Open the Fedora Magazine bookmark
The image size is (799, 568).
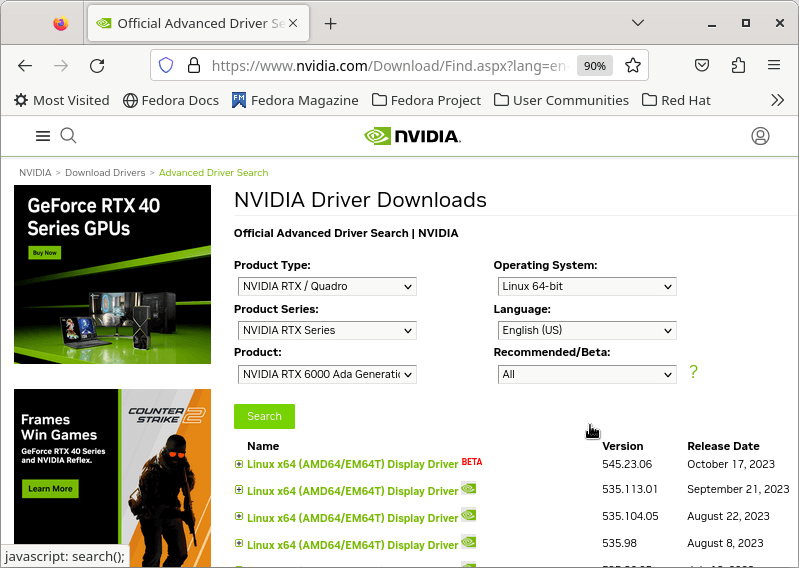tap(295, 100)
